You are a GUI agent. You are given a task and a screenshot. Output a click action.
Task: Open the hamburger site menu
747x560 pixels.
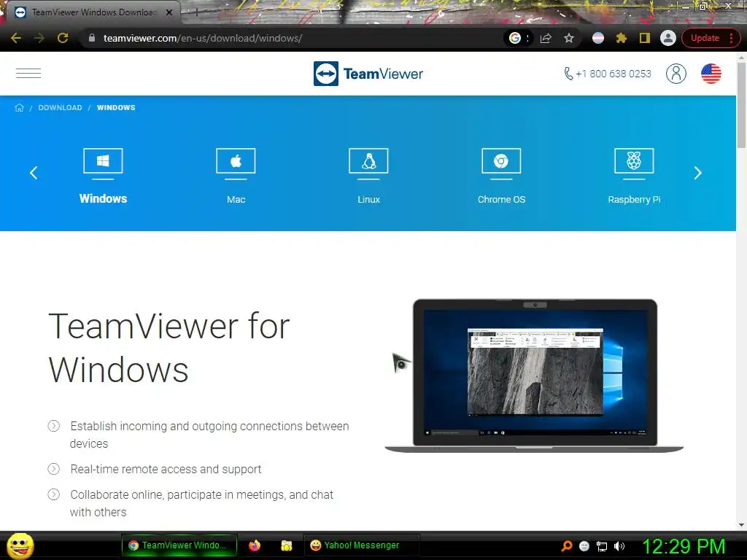click(x=28, y=74)
